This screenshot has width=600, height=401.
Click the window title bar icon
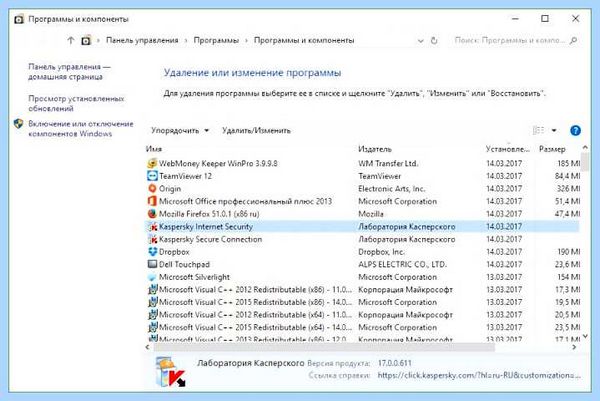(x=19, y=19)
